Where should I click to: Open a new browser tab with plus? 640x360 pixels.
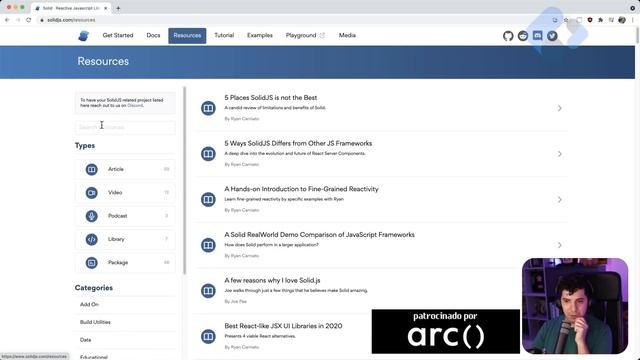(x=118, y=8)
